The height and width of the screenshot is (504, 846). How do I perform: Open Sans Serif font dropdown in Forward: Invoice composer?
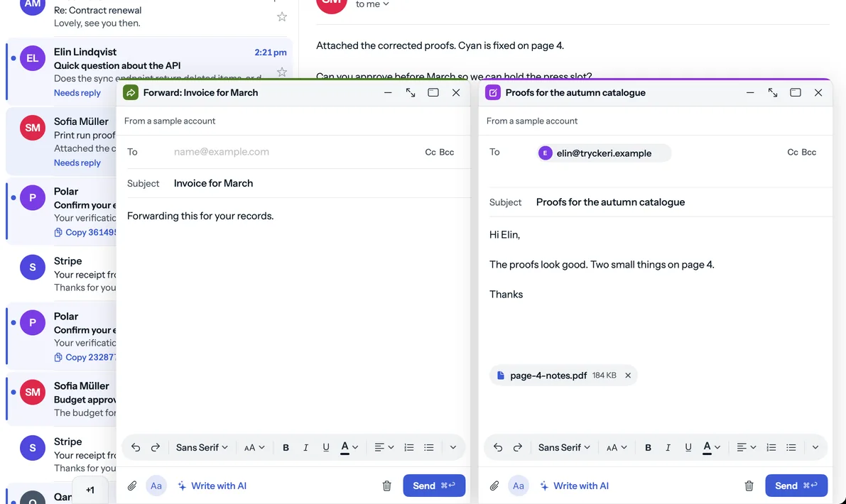pyautogui.click(x=202, y=447)
